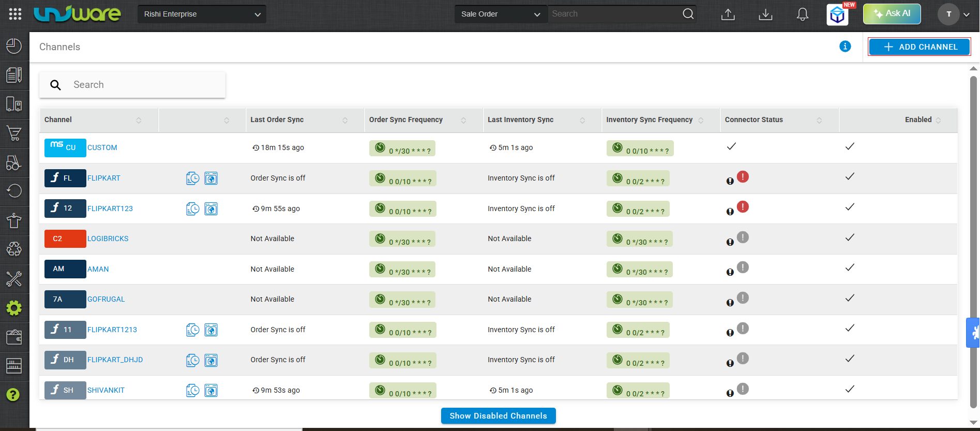Toggle Enabled checkmark for AMAN channel
This screenshot has width=980, height=431.
pos(850,267)
